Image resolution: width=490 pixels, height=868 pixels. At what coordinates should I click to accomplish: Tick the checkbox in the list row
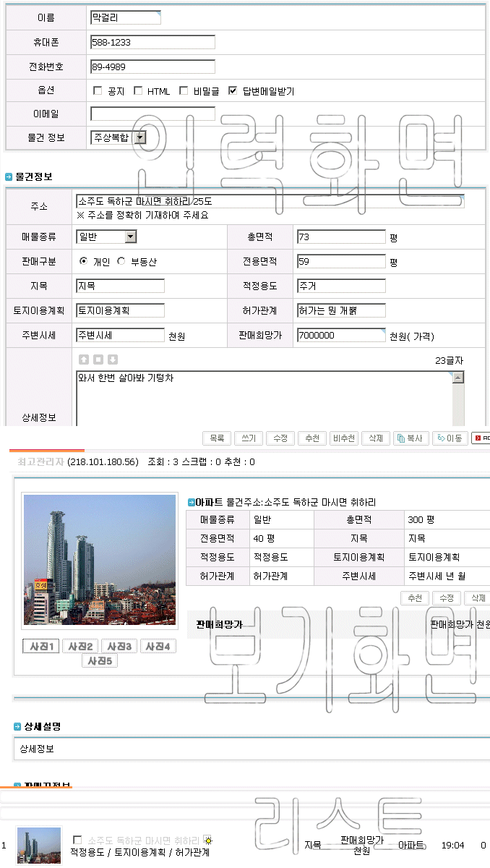click(x=78, y=841)
